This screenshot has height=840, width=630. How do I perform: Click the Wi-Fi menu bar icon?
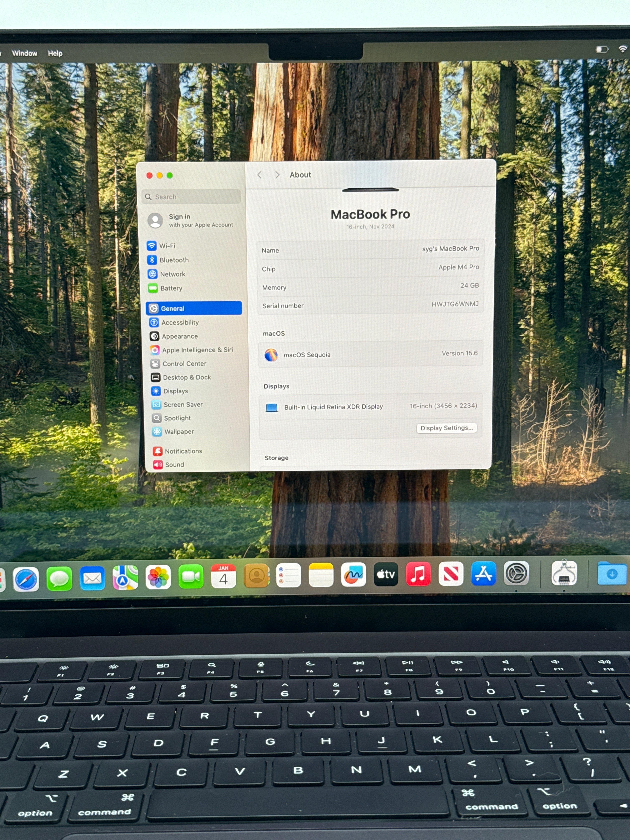[x=623, y=49]
